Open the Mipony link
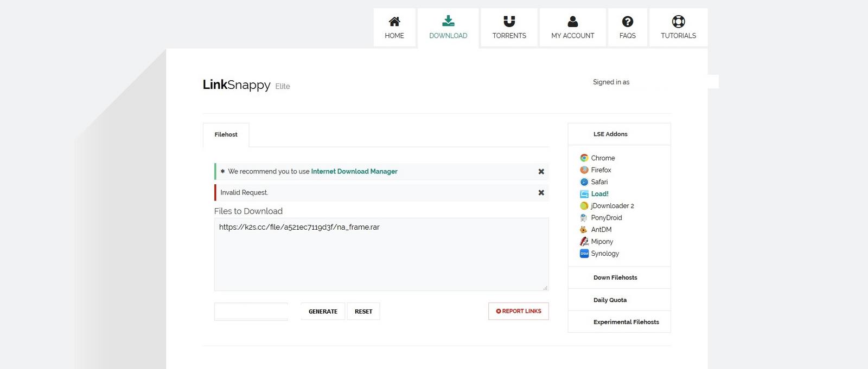 [602, 241]
